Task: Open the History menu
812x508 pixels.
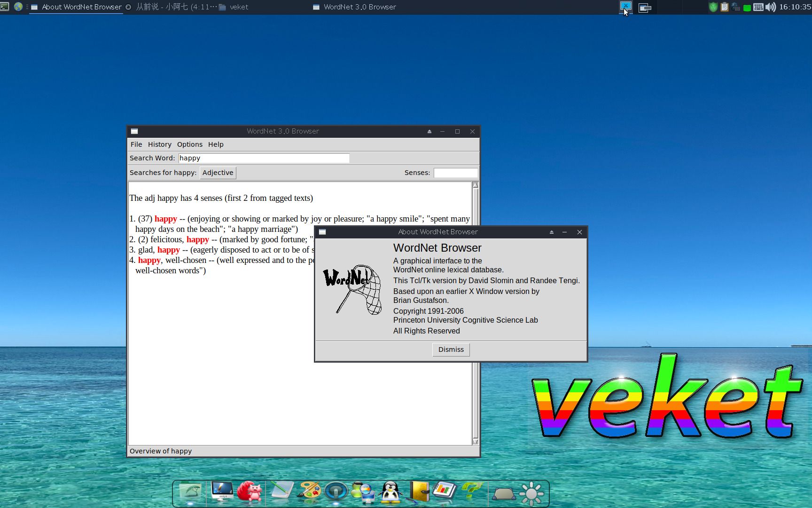Action: click(160, 144)
